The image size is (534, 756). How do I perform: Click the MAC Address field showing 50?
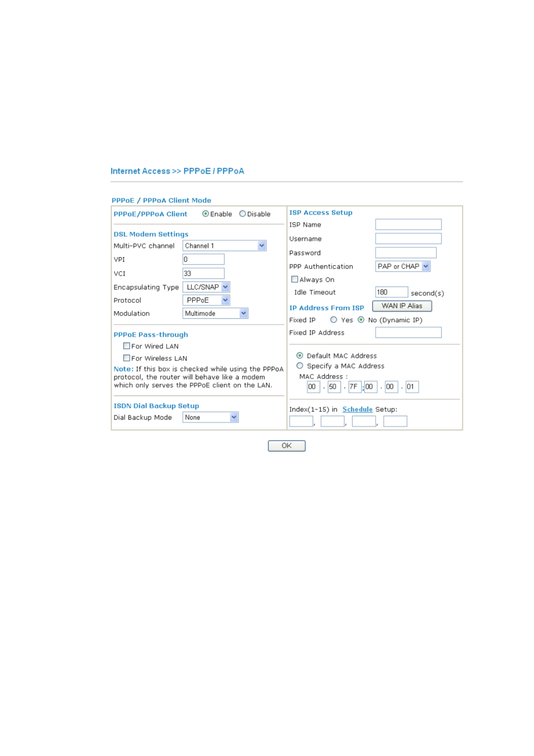tap(334, 386)
